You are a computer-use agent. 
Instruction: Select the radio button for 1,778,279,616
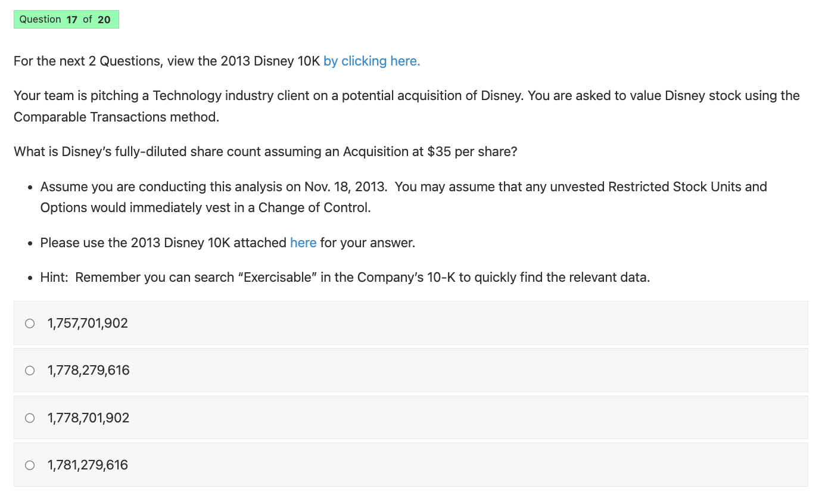click(30, 370)
